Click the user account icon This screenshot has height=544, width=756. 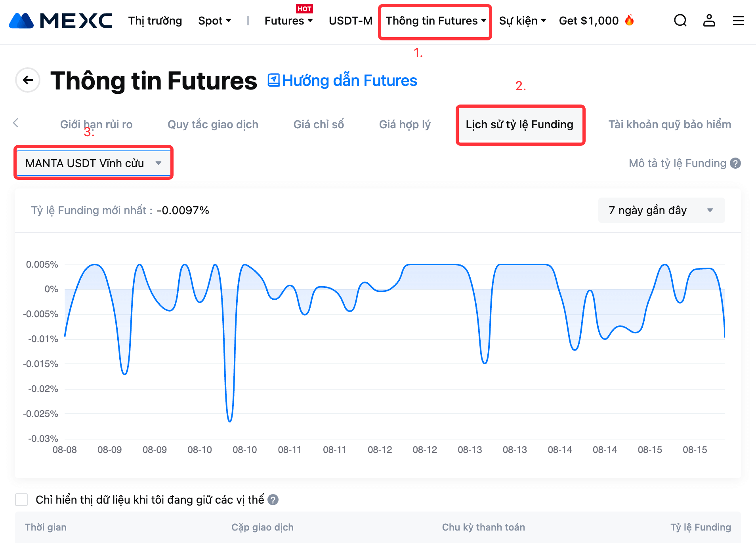click(709, 21)
